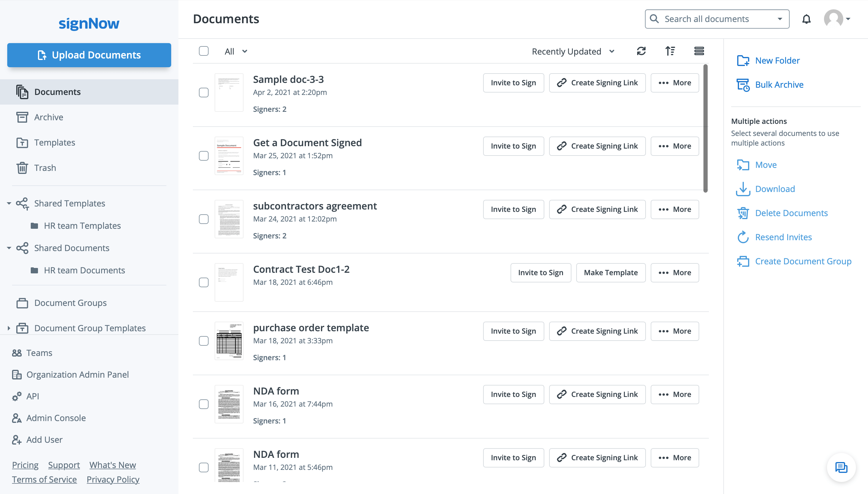The width and height of the screenshot is (868, 494).
Task: Click the sort order icon
Action: 670,51
